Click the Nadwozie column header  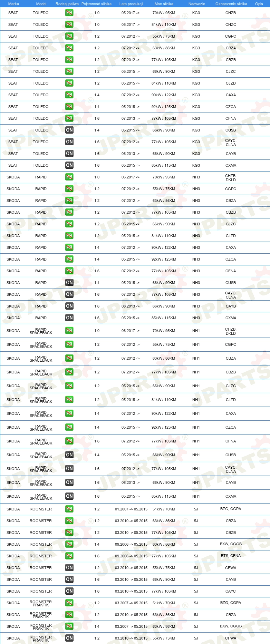pos(197,4)
